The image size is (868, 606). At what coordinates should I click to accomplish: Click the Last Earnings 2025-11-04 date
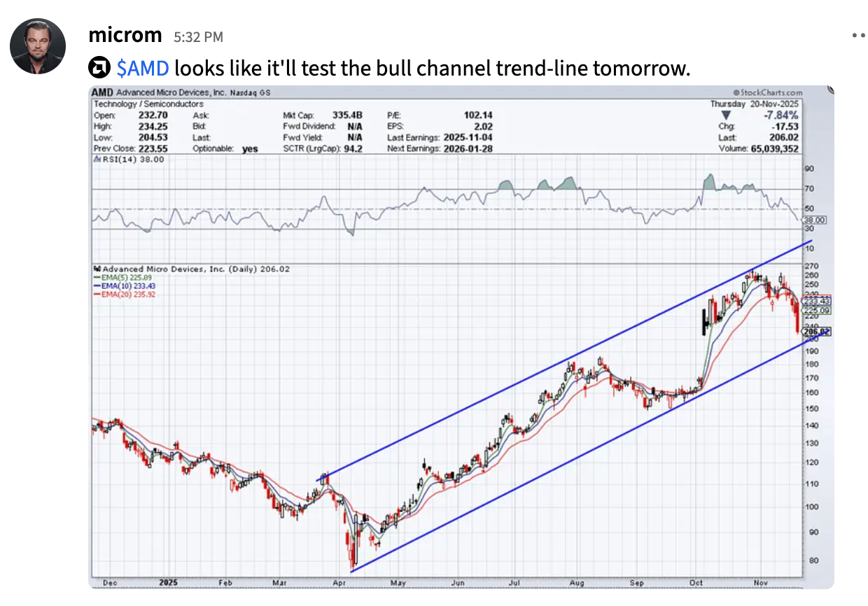tap(467, 138)
